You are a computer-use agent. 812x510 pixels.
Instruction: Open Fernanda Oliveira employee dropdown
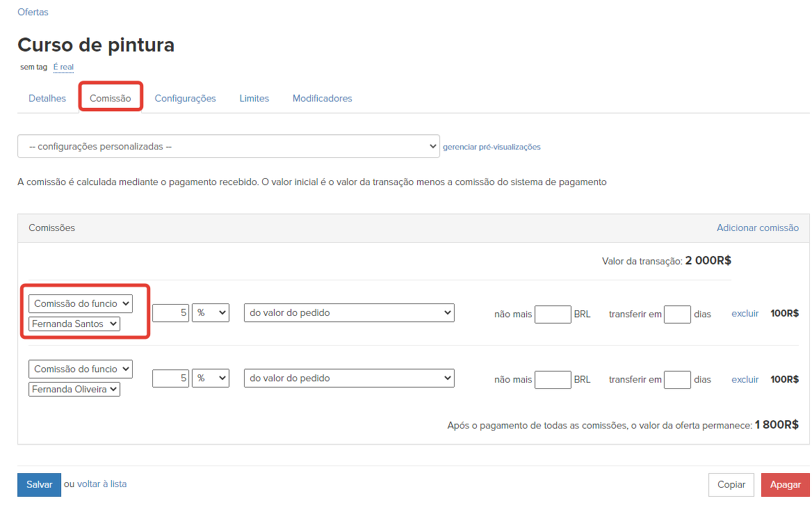click(74, 390)
